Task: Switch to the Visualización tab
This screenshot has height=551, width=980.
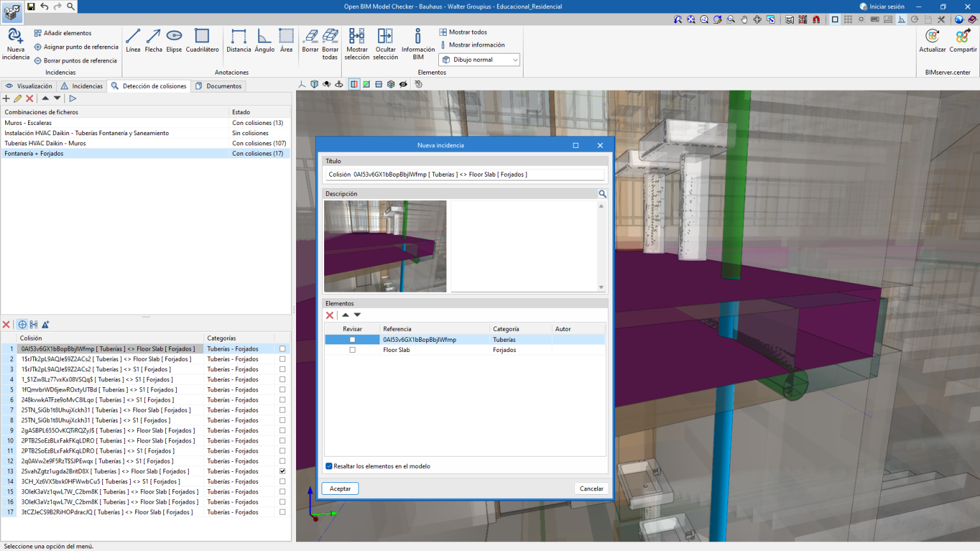Action: coord(29,86)
